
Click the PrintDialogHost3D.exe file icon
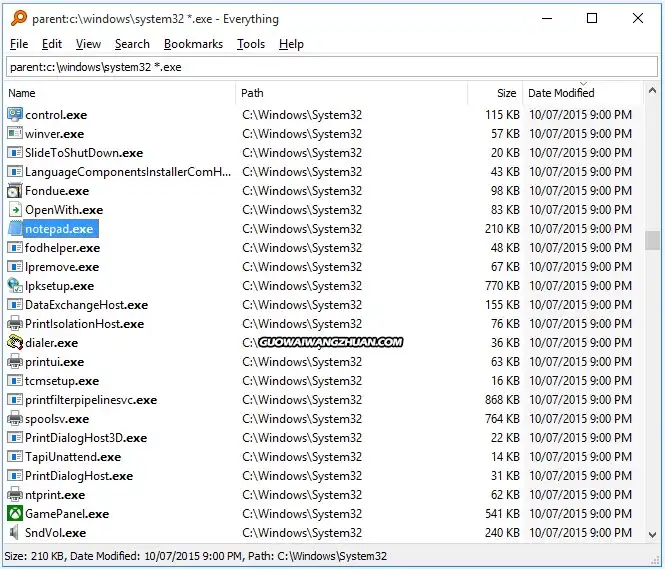click(x=15, y=438)
